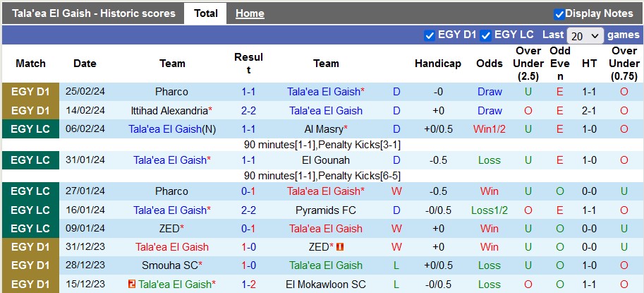Click the EGY LC badge for 06/02/24 match

pyautogui.click(x=31, y=129)
